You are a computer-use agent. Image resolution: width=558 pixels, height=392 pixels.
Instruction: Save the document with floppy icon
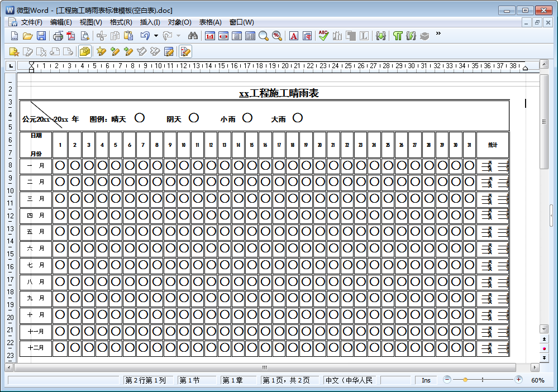pos(41,36)
